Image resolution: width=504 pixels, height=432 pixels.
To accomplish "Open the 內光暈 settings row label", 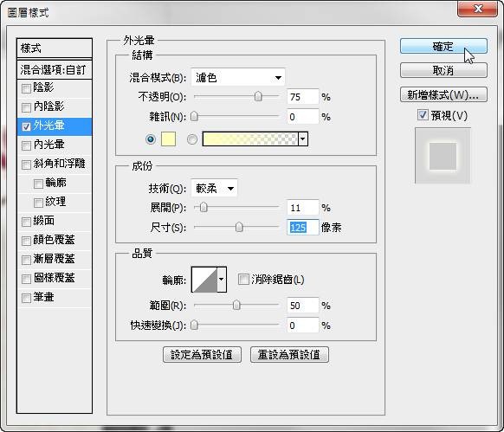I will point(48,145).
